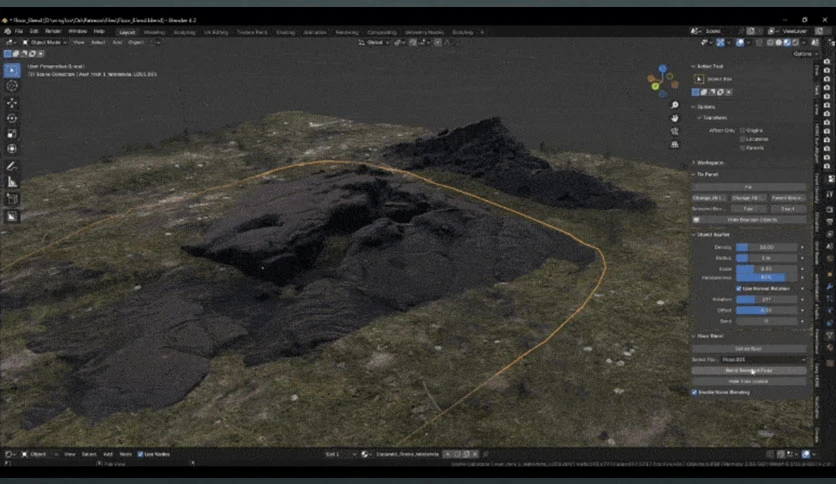The image size is (836, 484).
Task: Toggle camera view with the camera gizmo
Action: (x=674, y=131)
